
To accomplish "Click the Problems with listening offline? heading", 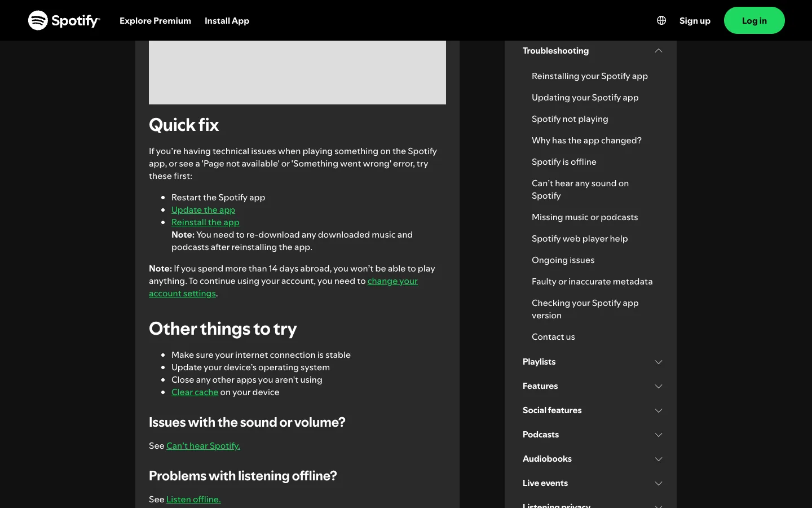I will (243, 476).
